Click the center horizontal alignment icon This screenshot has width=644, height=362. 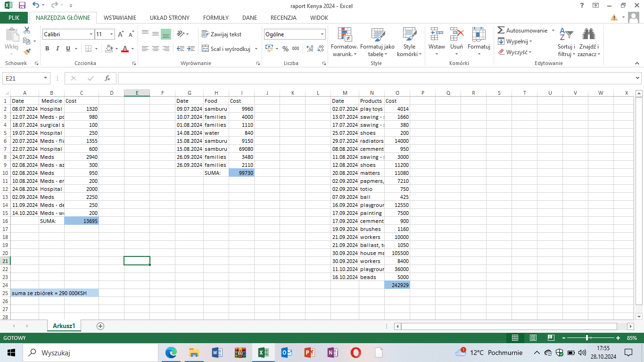156,49
